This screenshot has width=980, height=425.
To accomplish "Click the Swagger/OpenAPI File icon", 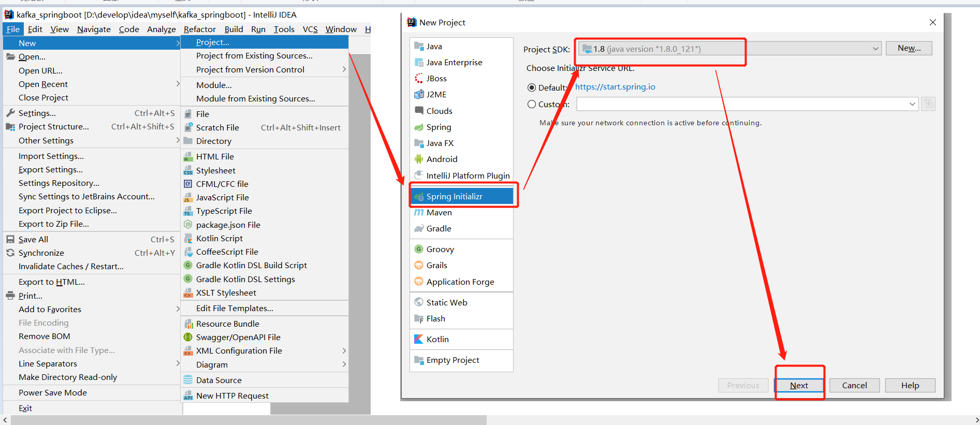I will point(188,337).
